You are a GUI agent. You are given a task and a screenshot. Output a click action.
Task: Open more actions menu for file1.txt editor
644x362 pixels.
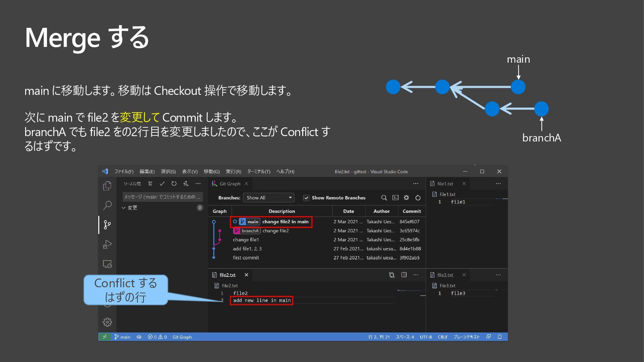[x=498, y=184]
